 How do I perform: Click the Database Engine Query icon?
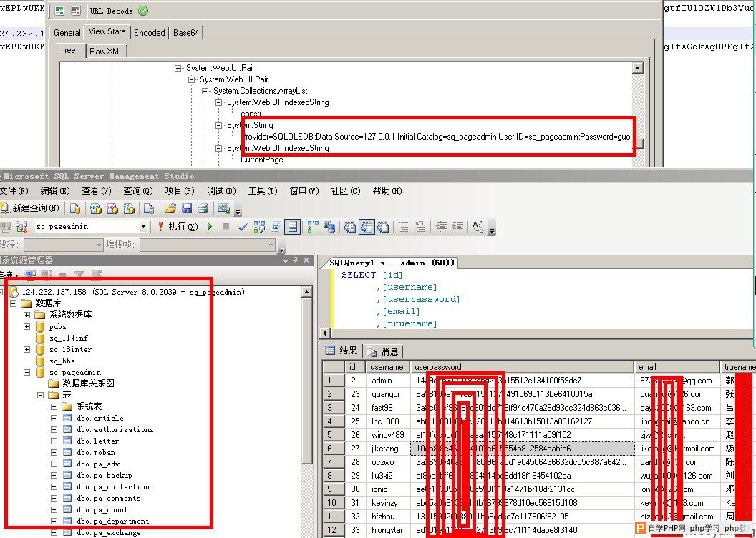click(75, 208)
